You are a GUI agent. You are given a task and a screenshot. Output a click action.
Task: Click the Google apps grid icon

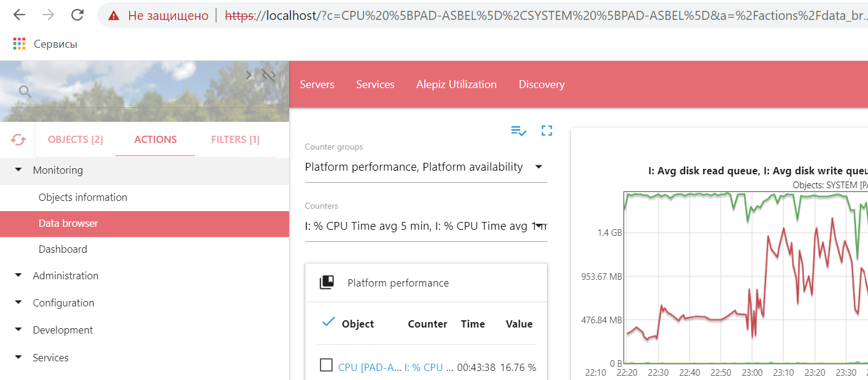click(x=19, y=43)
